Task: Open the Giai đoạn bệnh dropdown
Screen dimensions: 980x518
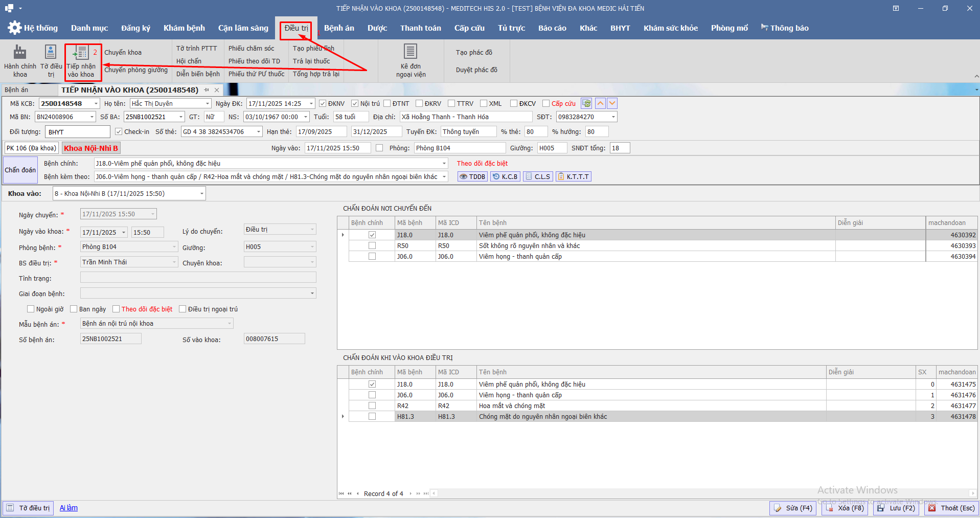Action: point(312,294)
